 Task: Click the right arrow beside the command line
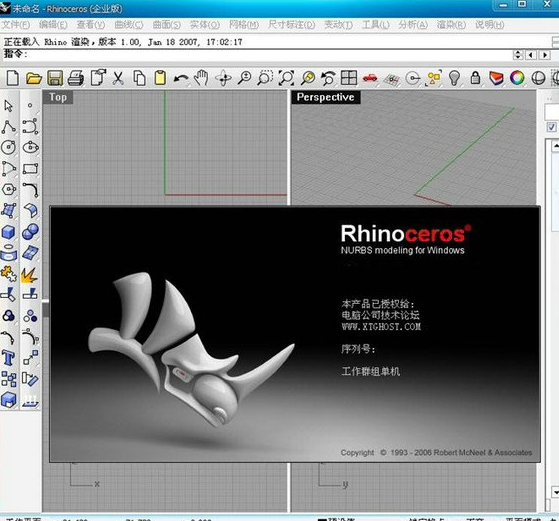[544, 55]
